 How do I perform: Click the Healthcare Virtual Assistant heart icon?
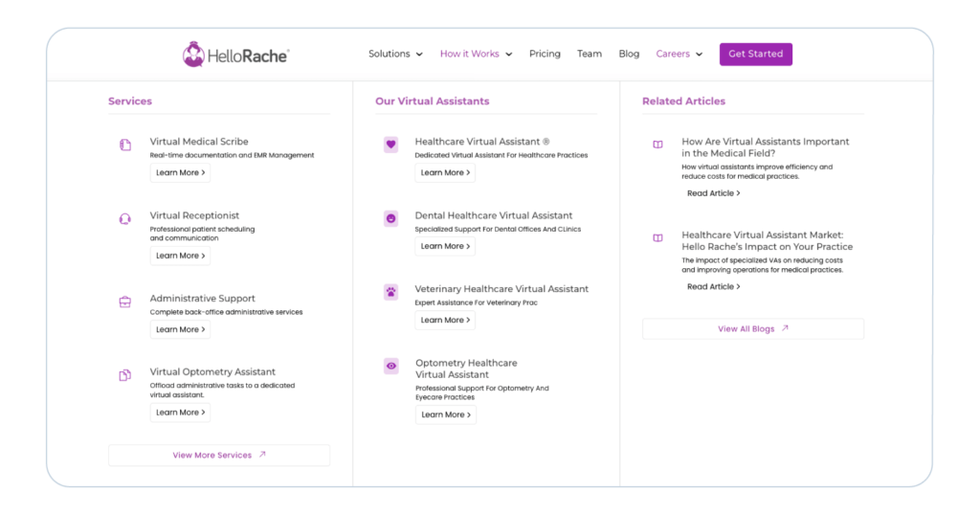click(x=391, y=145)
